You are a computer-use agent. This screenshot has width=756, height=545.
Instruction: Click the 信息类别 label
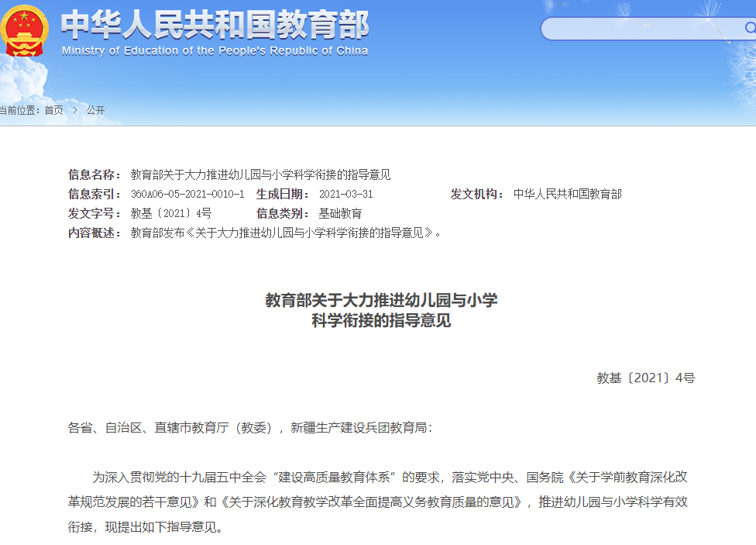click(283, 213)
